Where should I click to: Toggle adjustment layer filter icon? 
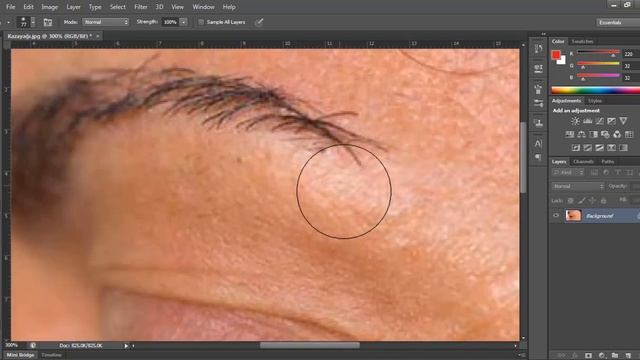point(606,173)
